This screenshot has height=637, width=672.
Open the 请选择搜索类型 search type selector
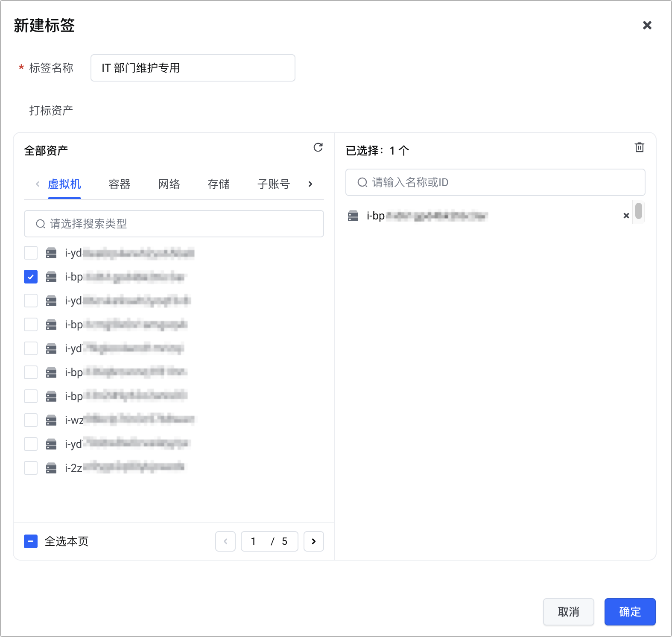(x=174, y=224)
